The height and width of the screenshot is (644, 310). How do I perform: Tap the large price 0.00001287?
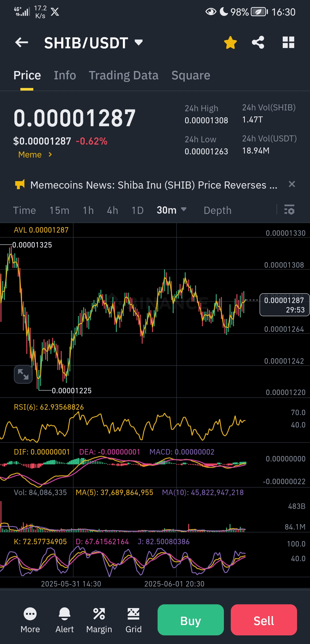point(75,118)
